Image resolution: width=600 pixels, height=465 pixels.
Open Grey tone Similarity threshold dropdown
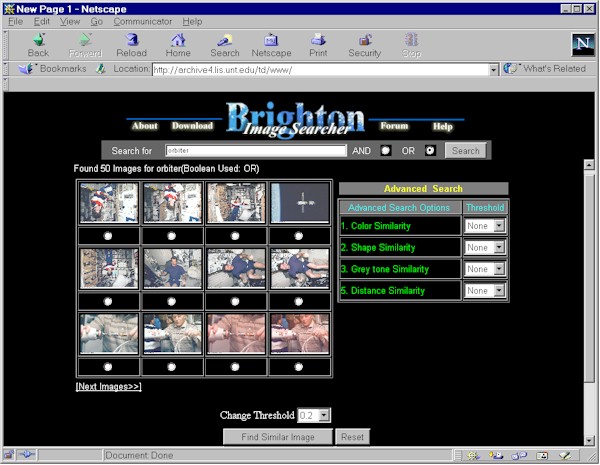coord(485,269)
